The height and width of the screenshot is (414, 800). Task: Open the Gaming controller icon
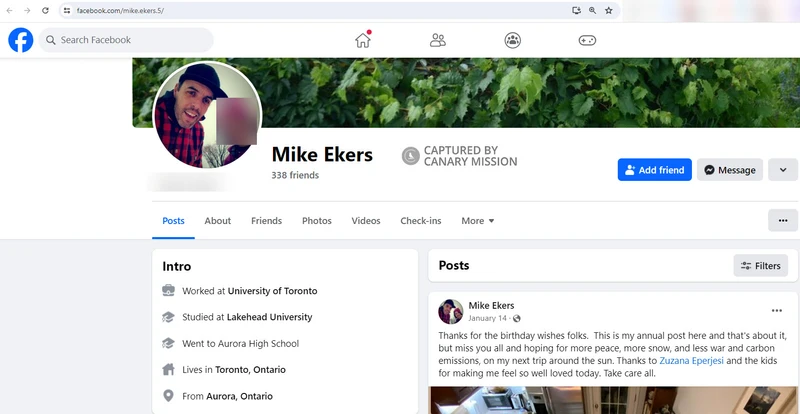pos(587,40)
